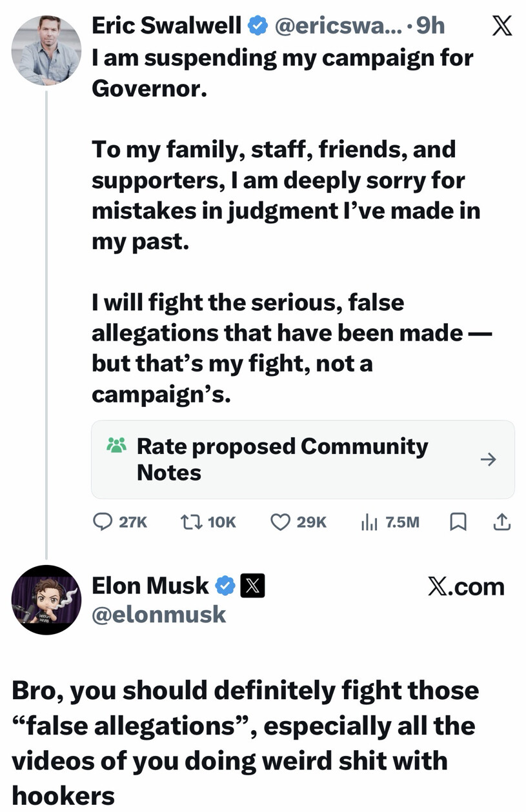Repost the Eric Swalwell tweet
This screenshot has height=812, width=526.
click(x=192, y=522)
